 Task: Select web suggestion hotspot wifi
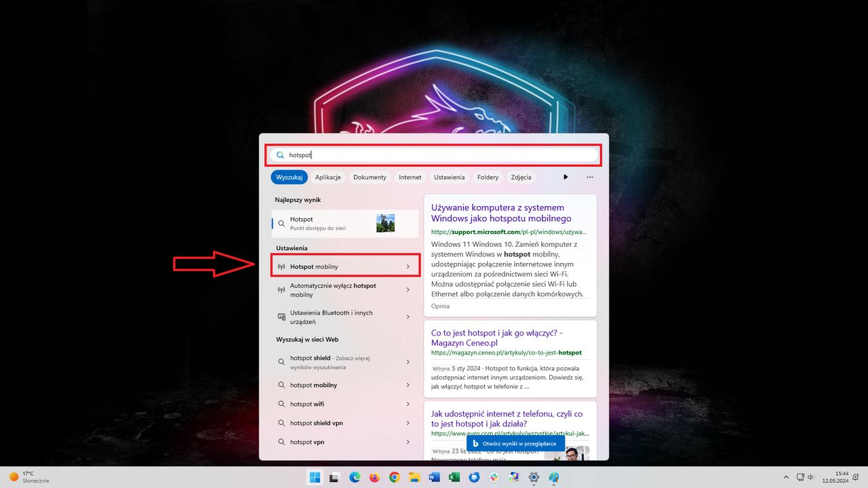pos(345,404)
